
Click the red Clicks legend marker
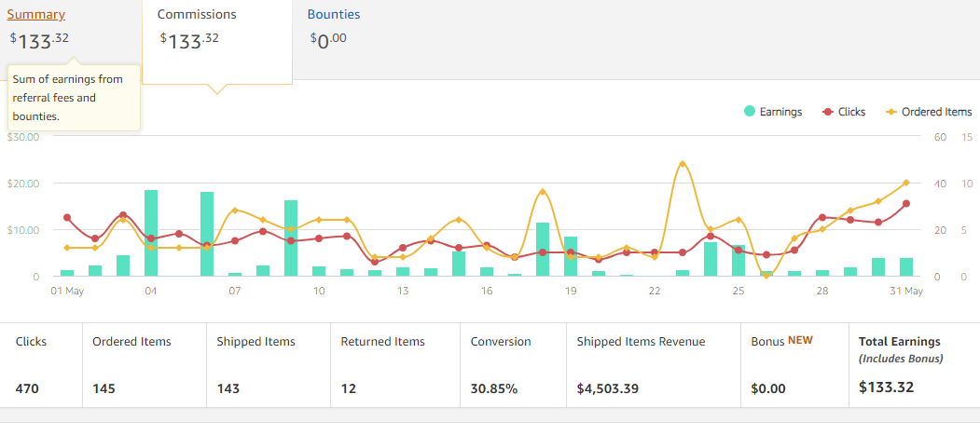coord(827,112)
